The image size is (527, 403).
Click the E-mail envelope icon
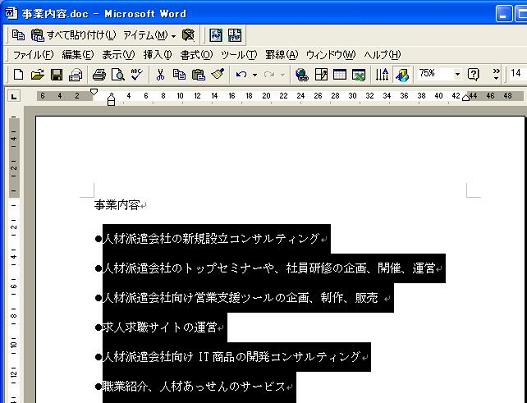click(x=76, y=74)
